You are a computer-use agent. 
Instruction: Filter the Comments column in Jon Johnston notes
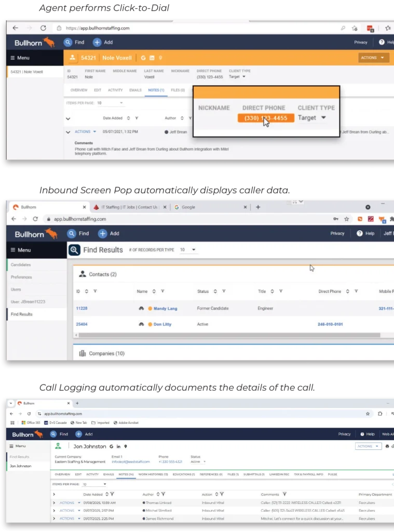pos(284,495)
